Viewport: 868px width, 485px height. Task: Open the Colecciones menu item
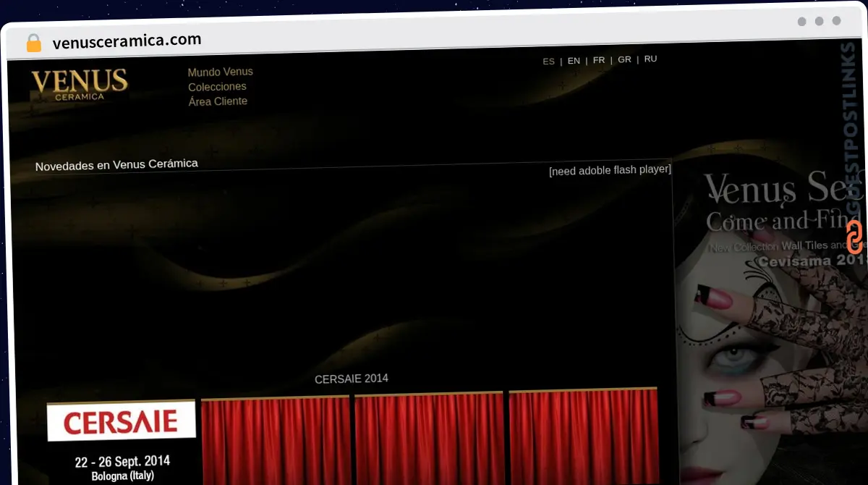[x=217, y=87]
